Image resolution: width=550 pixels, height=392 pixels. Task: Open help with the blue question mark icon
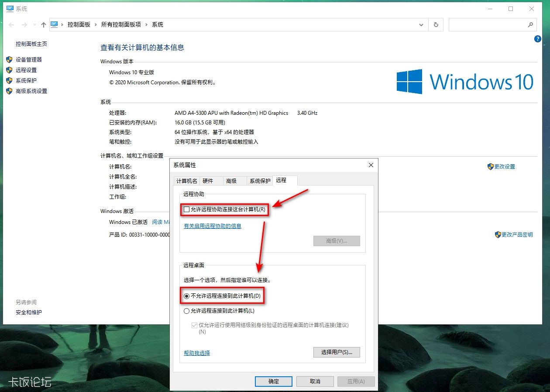(x=538, y=39)
